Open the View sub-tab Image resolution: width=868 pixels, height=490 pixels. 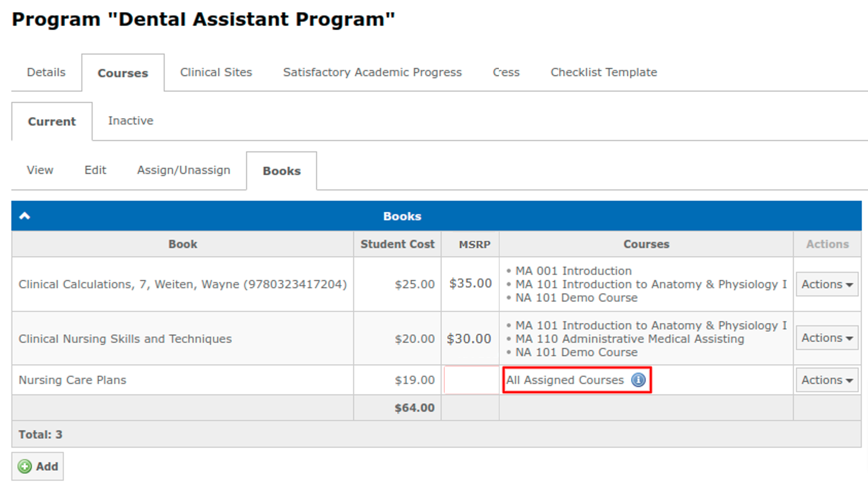click(x=40, y=170)
